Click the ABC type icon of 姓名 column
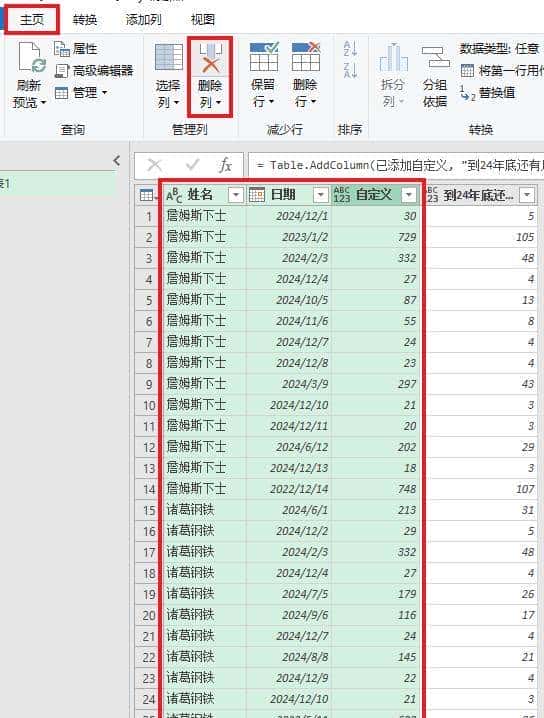The width and height of the screenshot is (544, 718). pos(174,196)
